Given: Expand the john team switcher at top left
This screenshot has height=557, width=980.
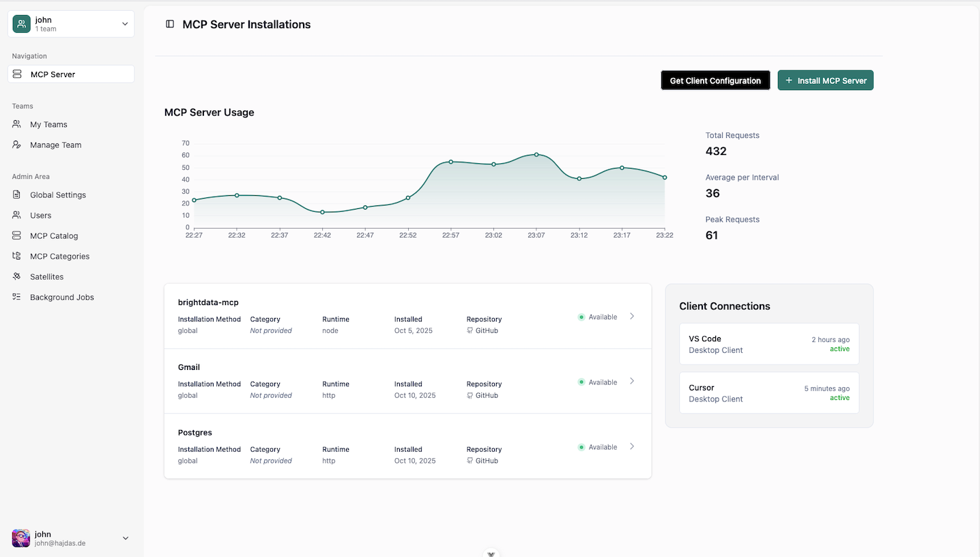Looking at the screenshot, I should tap(70, 23).
